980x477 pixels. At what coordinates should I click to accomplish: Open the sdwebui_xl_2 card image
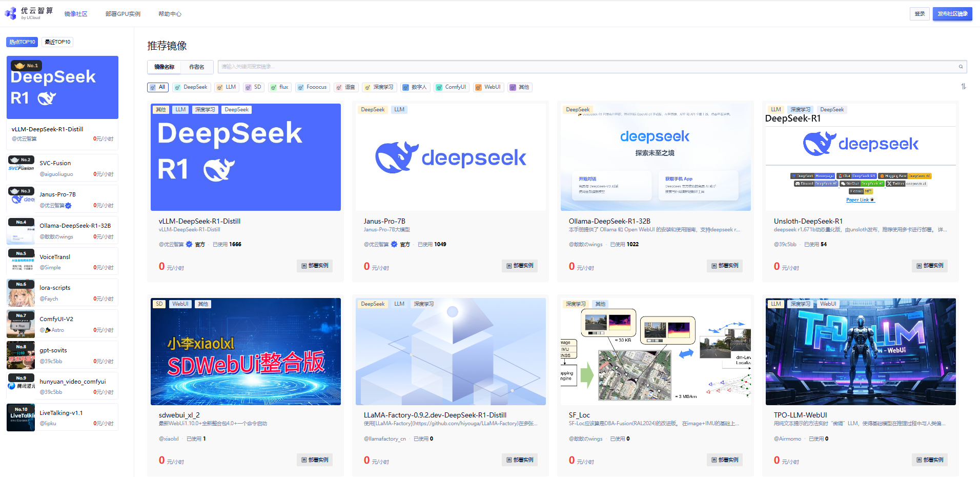point(246,351)
